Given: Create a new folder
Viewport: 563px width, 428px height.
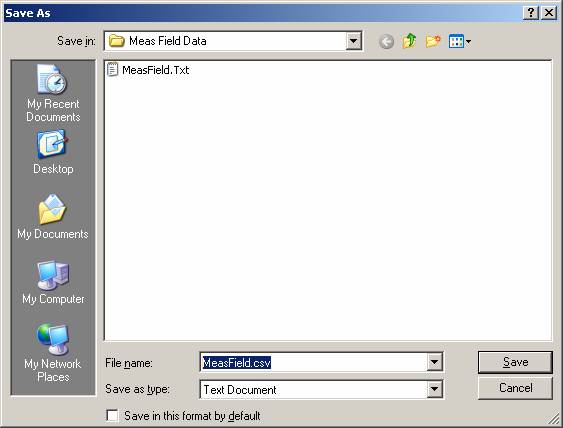Looking at the screenshot, I should [433, 41].
